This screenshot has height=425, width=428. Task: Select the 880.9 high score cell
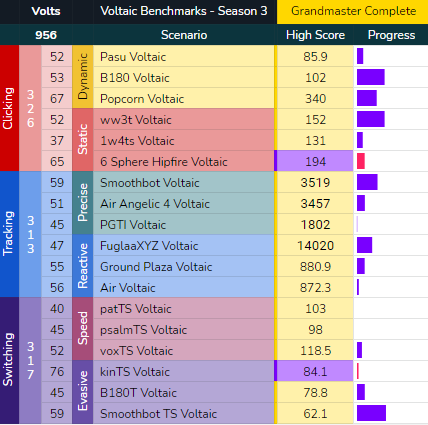(315, 267)
